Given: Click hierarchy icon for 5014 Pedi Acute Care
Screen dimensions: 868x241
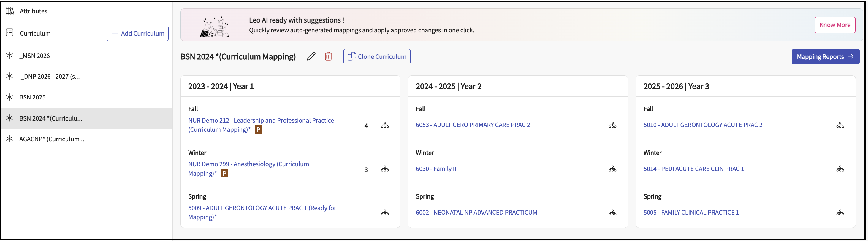Looking at the screenshot, I should [x=840, y=169].
